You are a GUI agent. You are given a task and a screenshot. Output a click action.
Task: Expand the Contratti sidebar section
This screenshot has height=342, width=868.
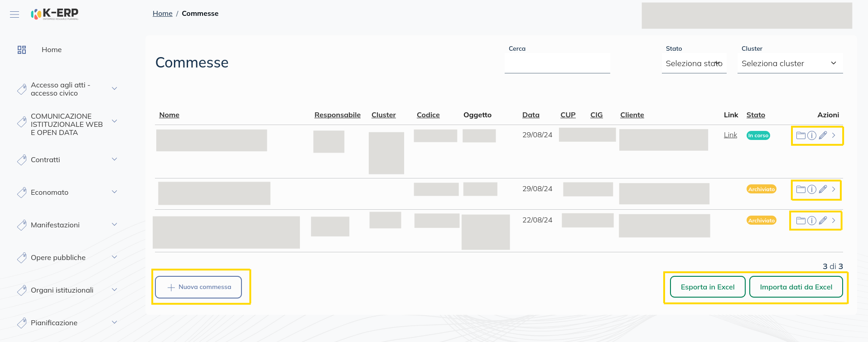pyautogui.click(x=68, y=159)
